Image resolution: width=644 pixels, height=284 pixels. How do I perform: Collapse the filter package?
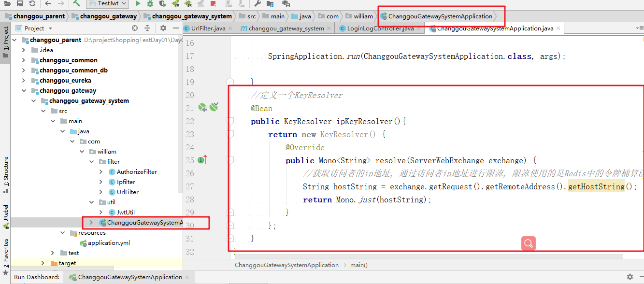[91, 161]
